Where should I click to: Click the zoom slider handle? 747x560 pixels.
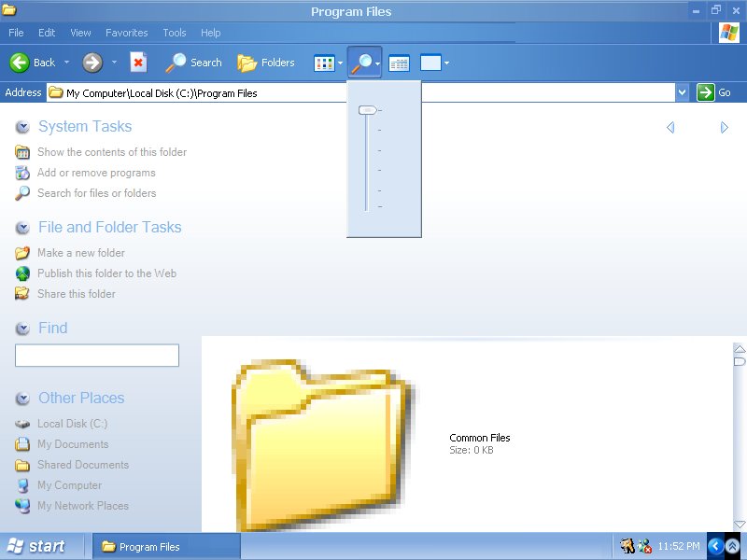[367, 110]
